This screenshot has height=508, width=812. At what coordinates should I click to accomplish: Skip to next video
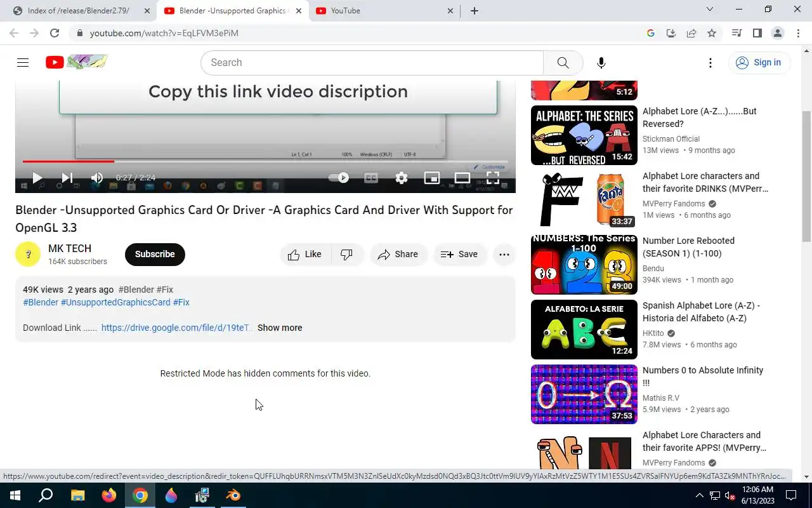tap(67, 178)
